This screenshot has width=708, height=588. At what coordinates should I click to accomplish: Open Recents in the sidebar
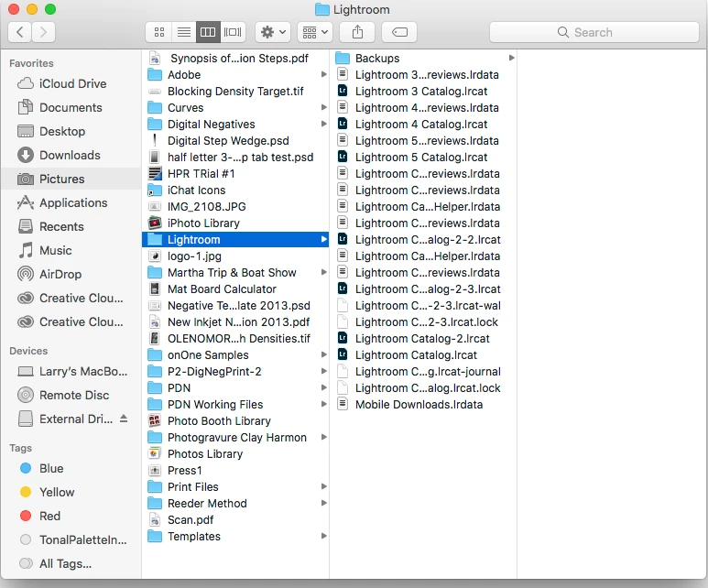(x=71, y=227)
